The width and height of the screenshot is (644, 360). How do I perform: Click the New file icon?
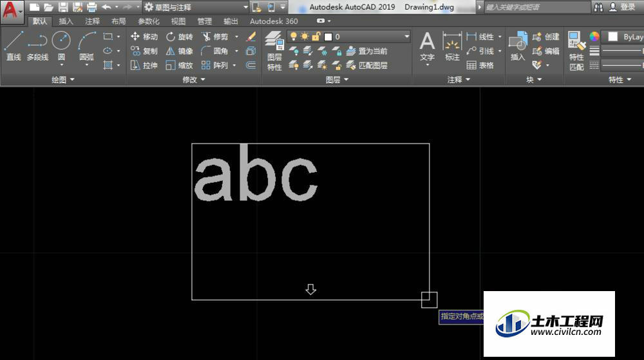[x=35, y=7]
